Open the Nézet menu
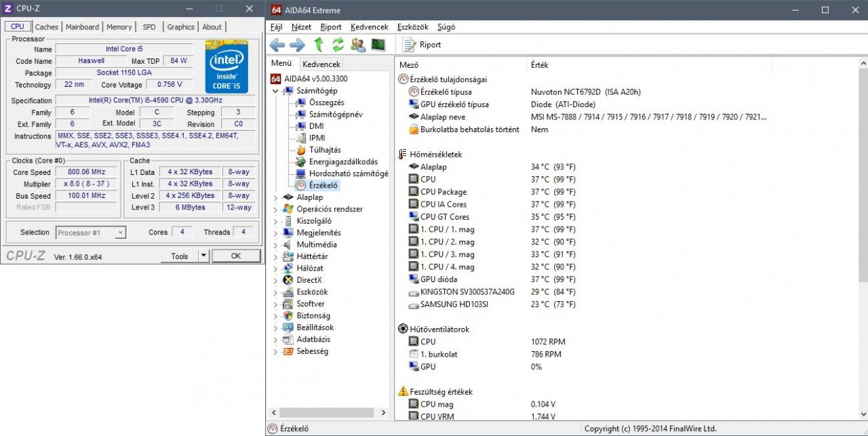This screenshot has width=868, height=436. coord(301,27)
